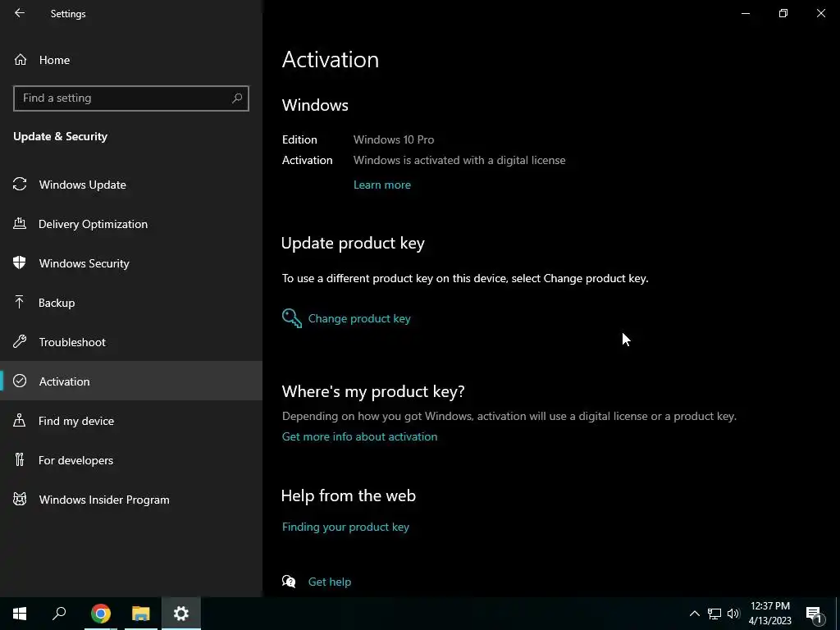Restore down the Settings window
Image resolution: width=840 pixels, height=630 pixels.
pyautogui.click(x=783, y=13)
